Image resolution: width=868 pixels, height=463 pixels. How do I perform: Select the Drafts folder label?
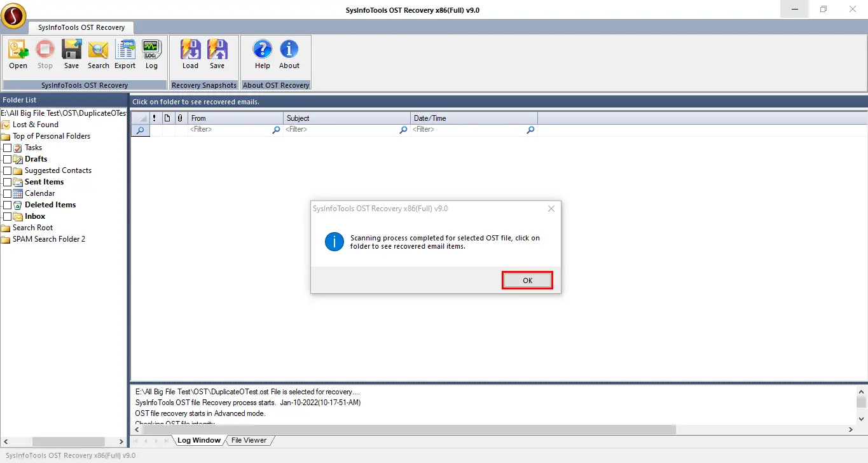coord(36,159)
